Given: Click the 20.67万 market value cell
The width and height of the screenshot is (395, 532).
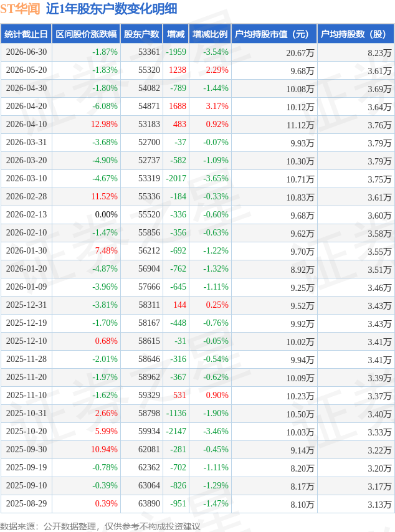Looking at the screenshot, I should point(274,52).
